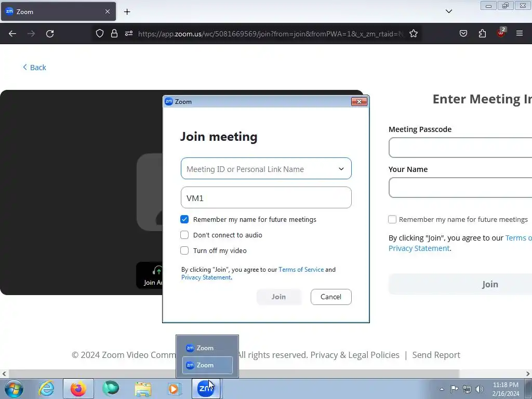Open Privacy Statement link in dialog
532x399 pixels.
tap(206, 277)
